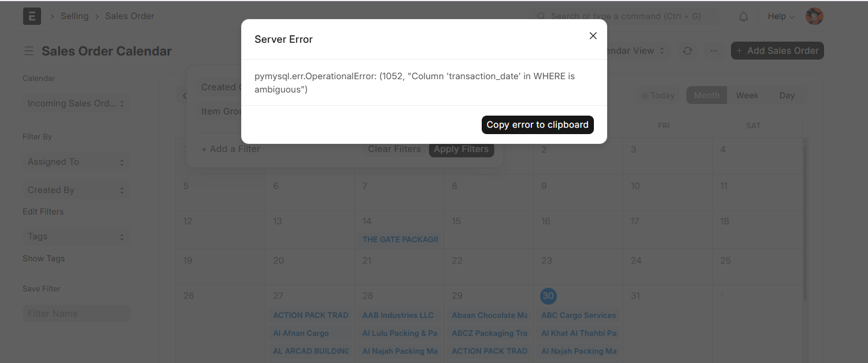The width and height of the screenshot is (868, 363).
Task: Open the Help dropdown menu
Action: pos(781,16)
